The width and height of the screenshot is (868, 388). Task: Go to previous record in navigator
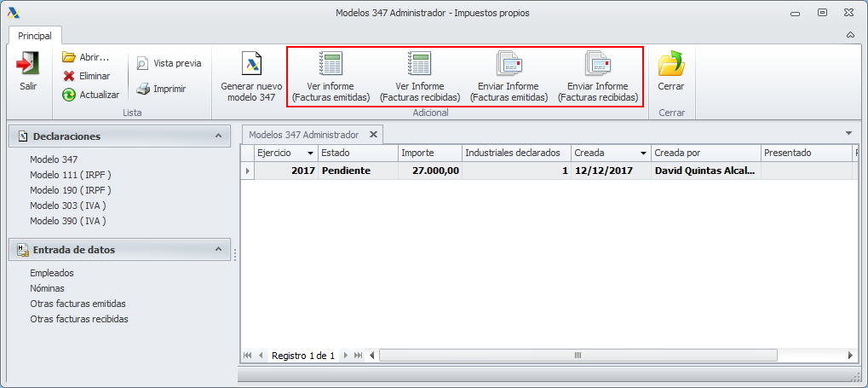(x=261, y=356)
